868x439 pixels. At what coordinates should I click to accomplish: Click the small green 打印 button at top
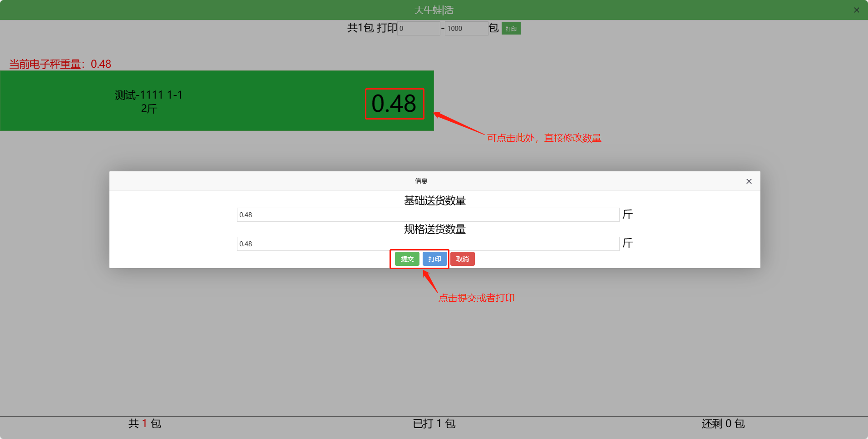pyautogui.click(x=511, y=29)
